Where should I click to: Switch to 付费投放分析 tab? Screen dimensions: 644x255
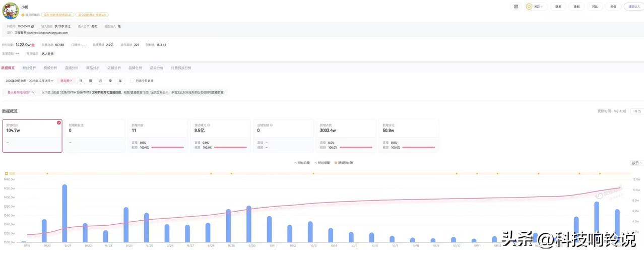pyautogui.click(x=181, y=68)
